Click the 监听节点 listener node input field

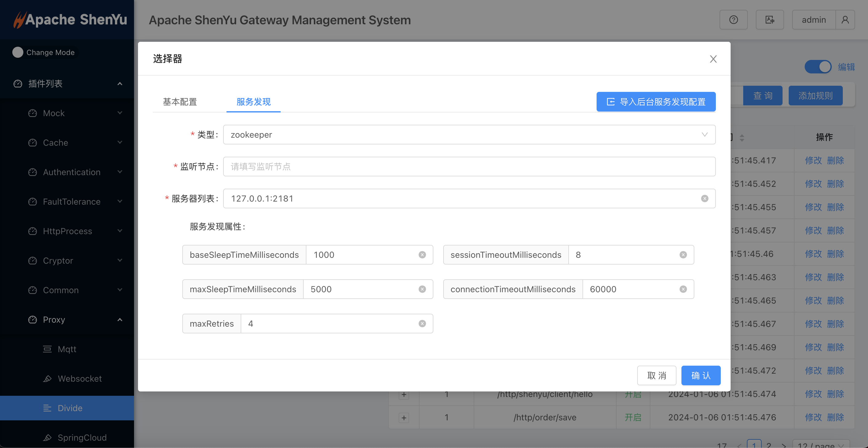click(469, 167)
